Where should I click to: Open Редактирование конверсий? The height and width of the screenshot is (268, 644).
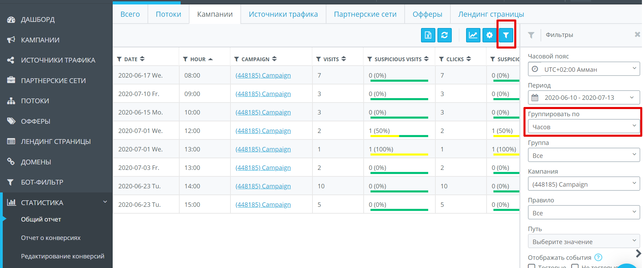(x=63, y=256)
